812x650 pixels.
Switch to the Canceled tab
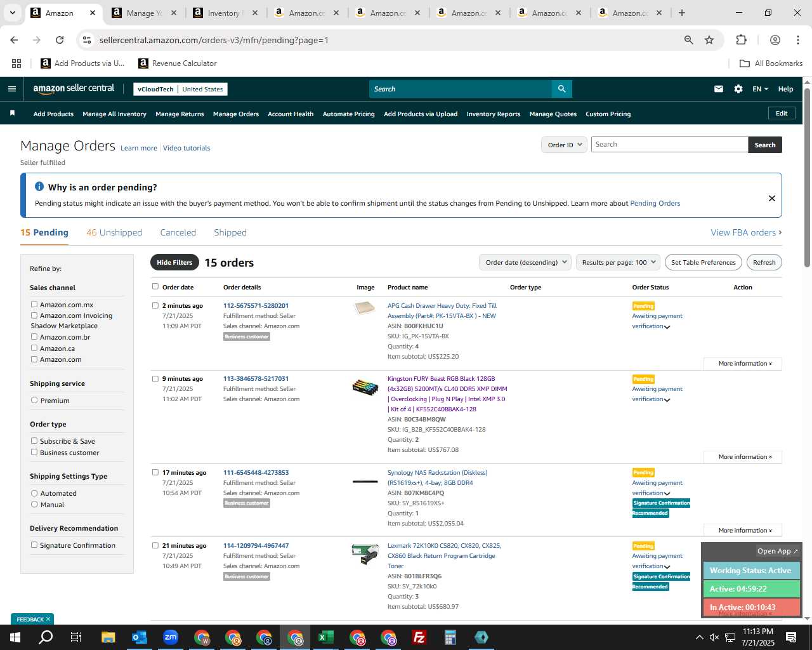178,232
